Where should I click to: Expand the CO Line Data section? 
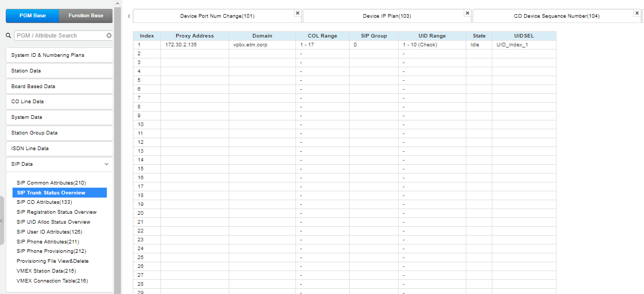pos(59,102)
